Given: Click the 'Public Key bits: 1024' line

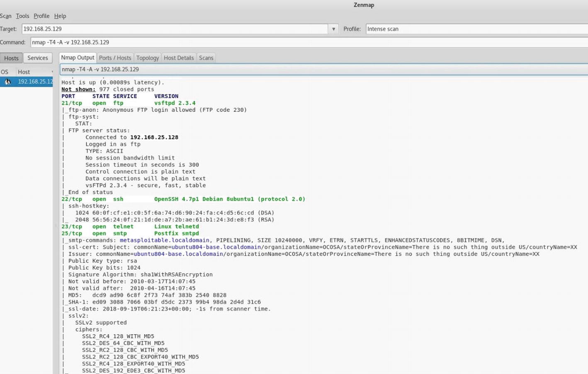Looking at the screenshot, I should tap(101, 268).
